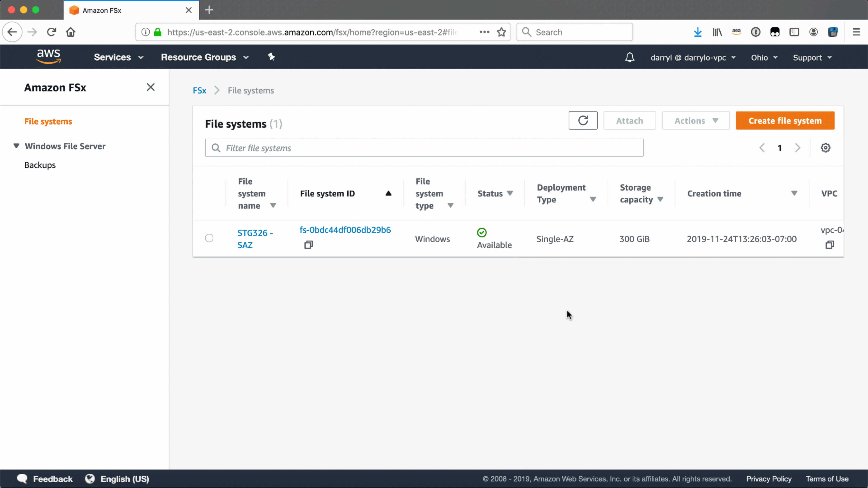Bookmark this page with the star icon

(501, 32)
